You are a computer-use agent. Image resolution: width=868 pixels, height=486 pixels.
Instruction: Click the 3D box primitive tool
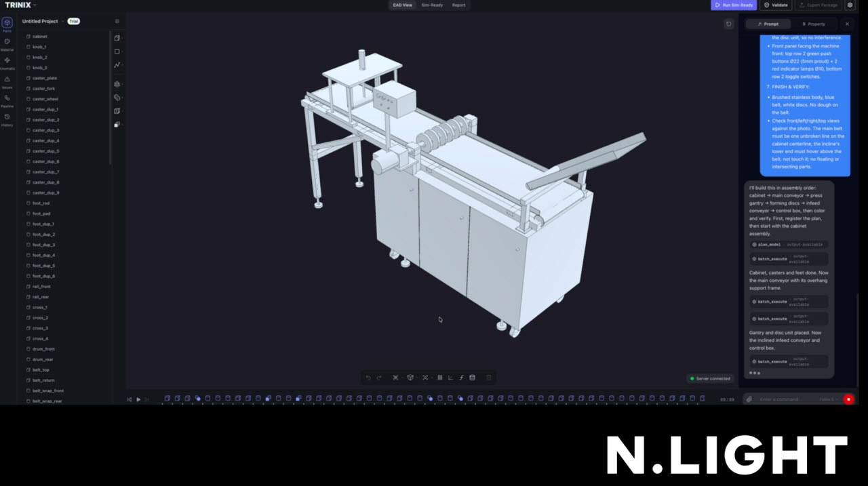click(x=117, y=38)
